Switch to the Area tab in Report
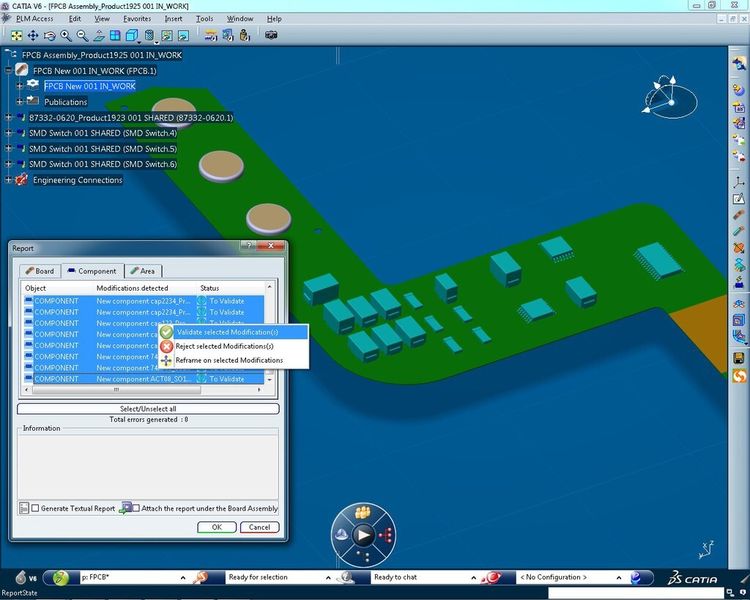 (x=143, y=271)
